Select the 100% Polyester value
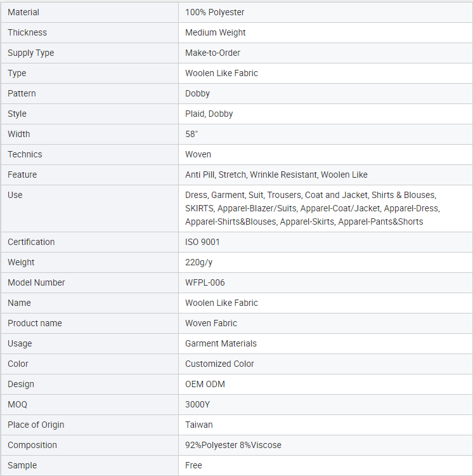 tap(215, 13)
